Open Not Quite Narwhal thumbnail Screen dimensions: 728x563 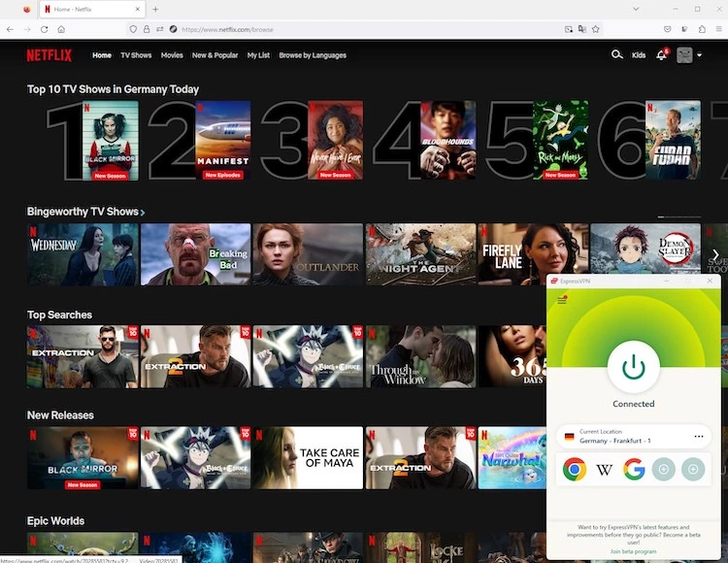tap(513, 457)
